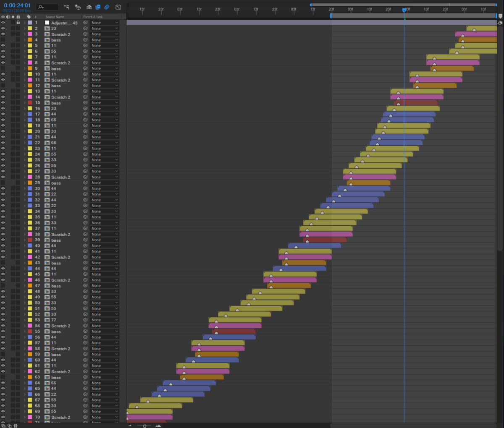Click the pick whip of layer 15 bass

click(86, 103)
